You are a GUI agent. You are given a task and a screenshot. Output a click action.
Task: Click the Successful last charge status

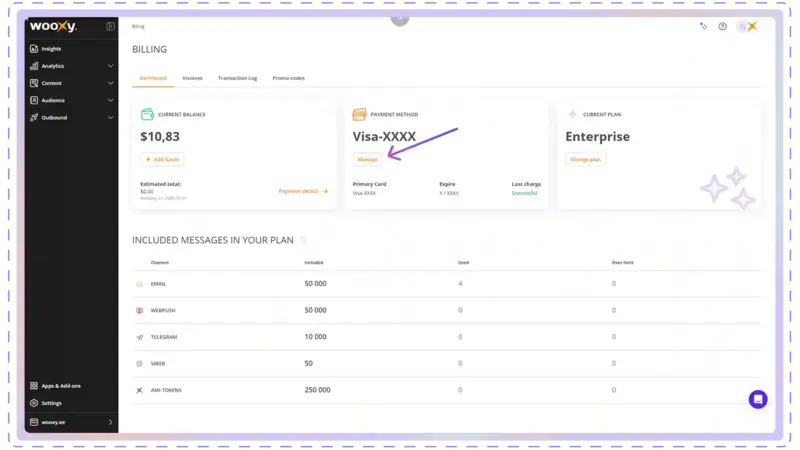[x=524, y=193]
